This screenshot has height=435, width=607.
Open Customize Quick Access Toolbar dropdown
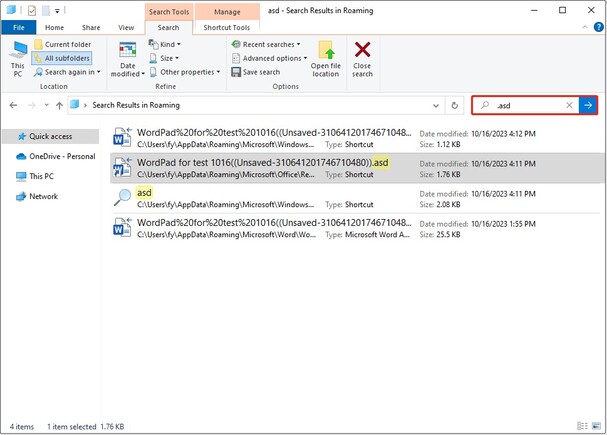click(57, 11)
